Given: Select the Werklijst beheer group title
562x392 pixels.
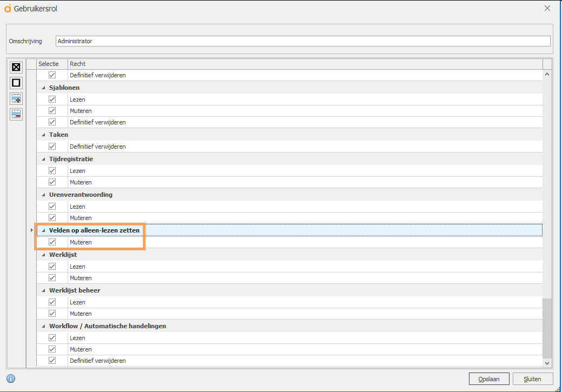Looking at the screenshot, I should (x=75, y=290).
